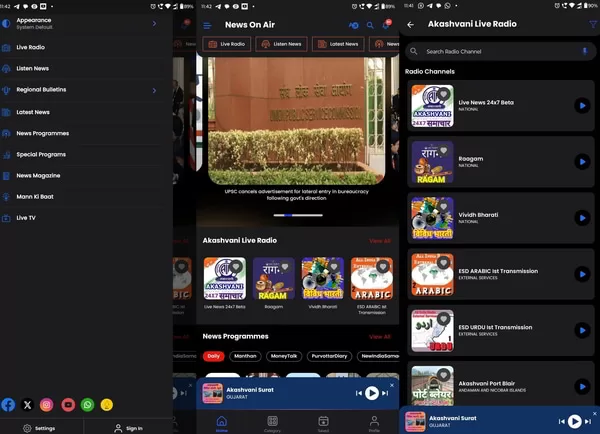
Task: Favorite RAGAM tile heart on home screen
Action: (285, 266)
